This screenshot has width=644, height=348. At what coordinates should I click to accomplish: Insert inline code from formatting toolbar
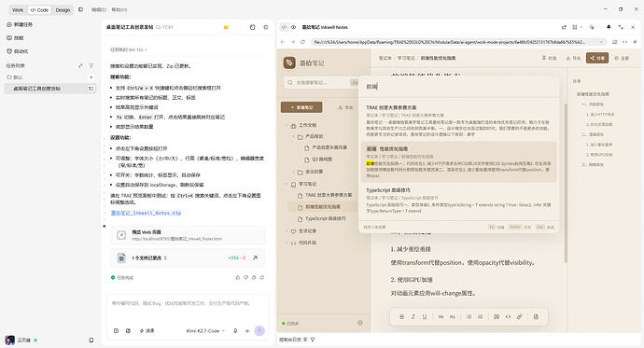click(508, 317)
